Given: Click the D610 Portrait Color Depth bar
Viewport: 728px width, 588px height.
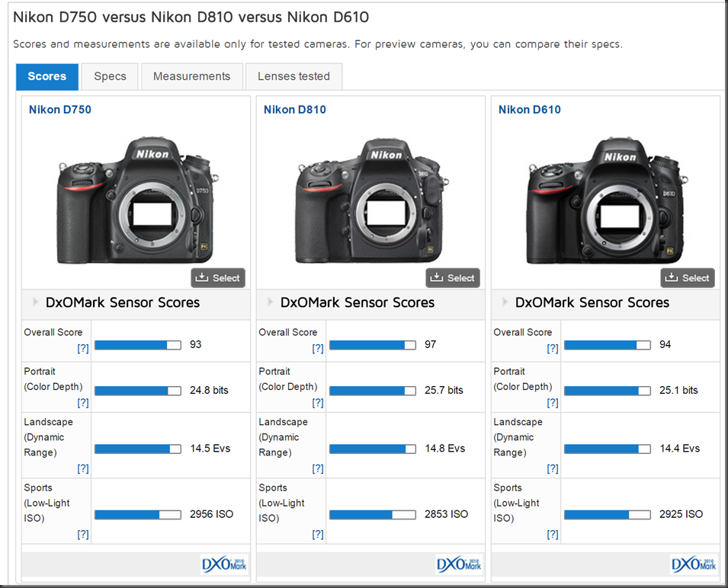Looking at the screenshot, I should pos(608,391).
